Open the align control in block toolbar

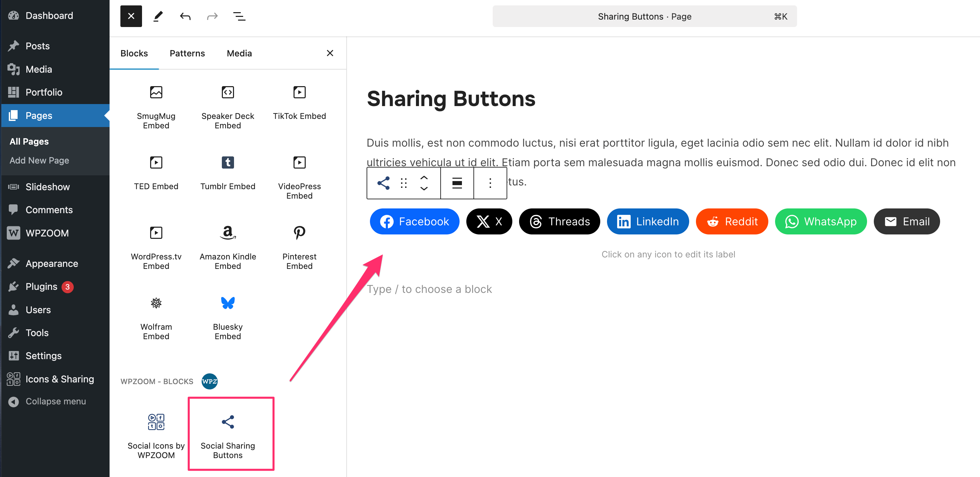[x=457, y=183]
